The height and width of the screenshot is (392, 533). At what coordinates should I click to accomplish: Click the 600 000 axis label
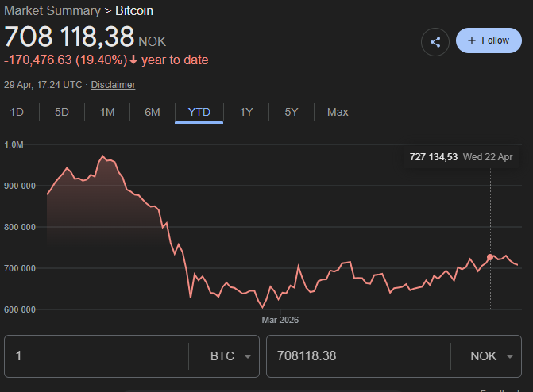[20, 309]
